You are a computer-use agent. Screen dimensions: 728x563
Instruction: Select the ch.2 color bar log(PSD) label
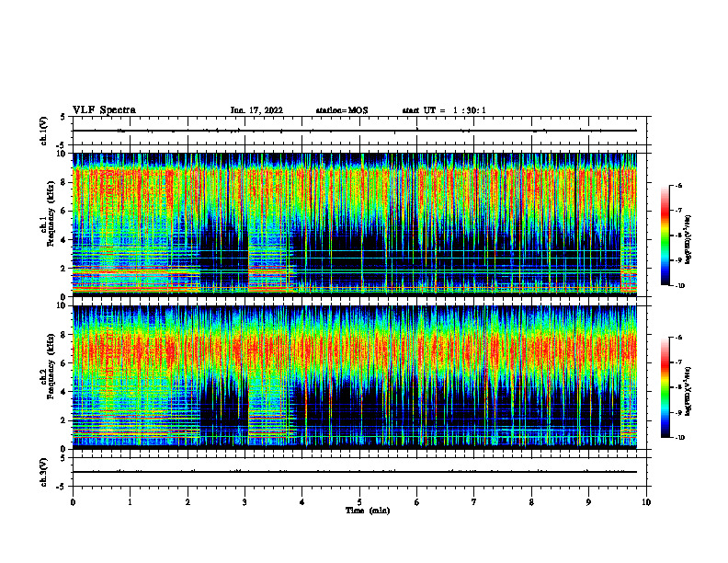[x=688, y=389]
